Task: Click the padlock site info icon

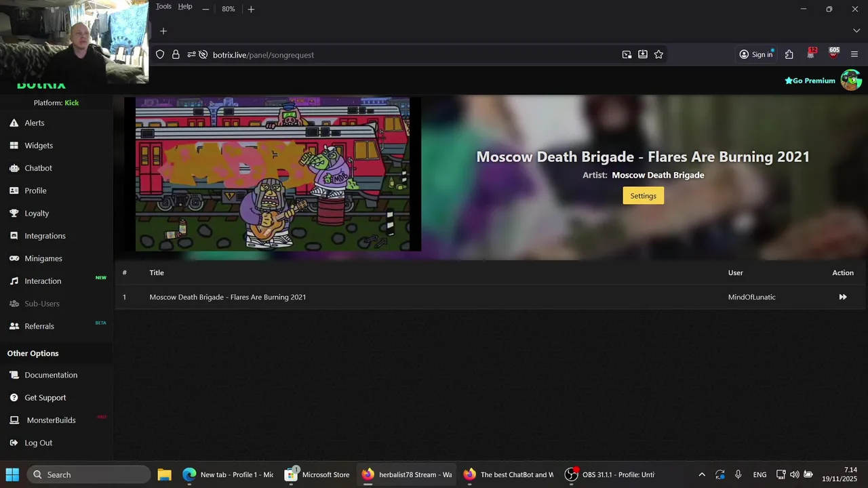Action: 176,54
